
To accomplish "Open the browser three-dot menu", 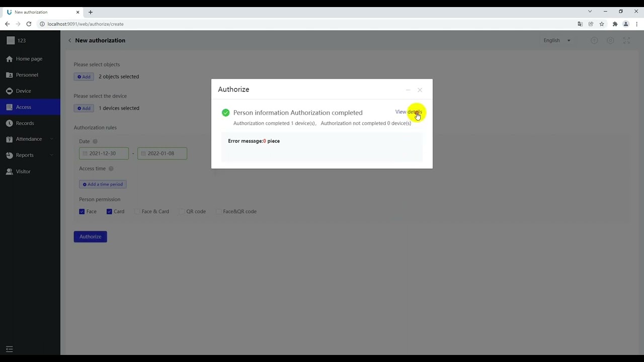I will click(637, 24).
